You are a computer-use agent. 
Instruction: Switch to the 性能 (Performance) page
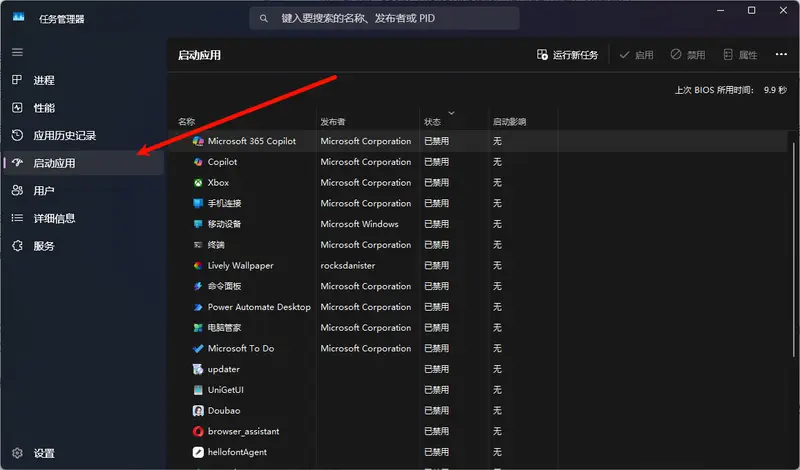tap(83, 108)
